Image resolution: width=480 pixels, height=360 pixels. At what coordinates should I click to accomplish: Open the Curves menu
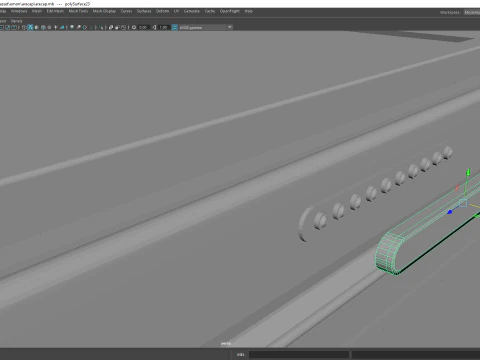pos(126,11)
